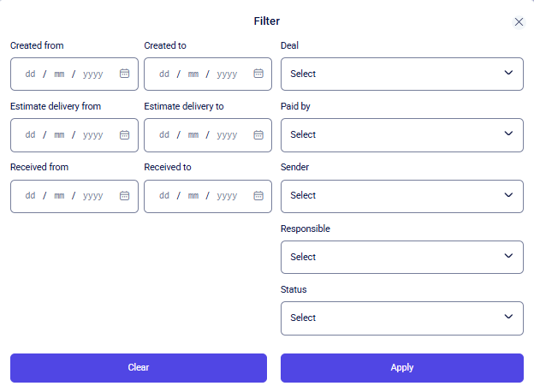Open the Paid by select box
The image size is (534, 392).
click(401, 134)
